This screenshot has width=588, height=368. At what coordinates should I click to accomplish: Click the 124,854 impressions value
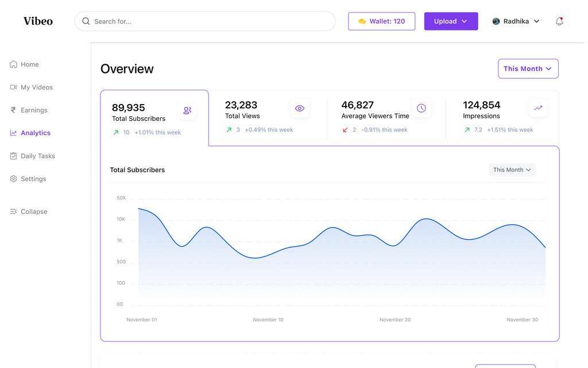[x=482, y=105]
